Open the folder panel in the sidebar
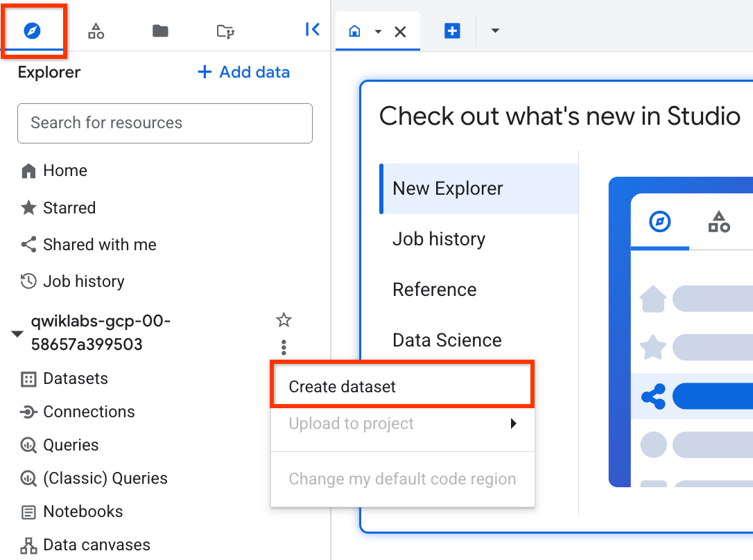Screen dimensions: 753x560 pyautogui.click(x=160, y=30)
